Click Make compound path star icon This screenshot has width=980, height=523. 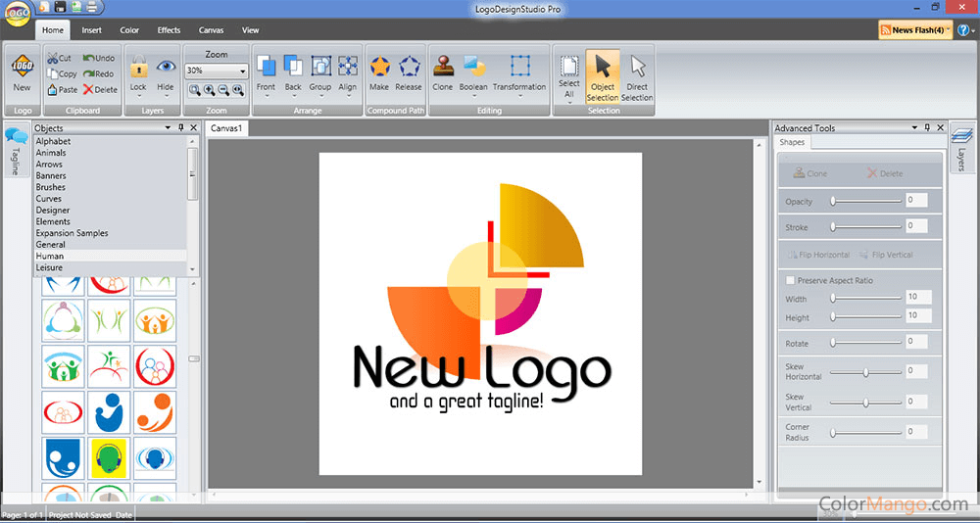379,67
